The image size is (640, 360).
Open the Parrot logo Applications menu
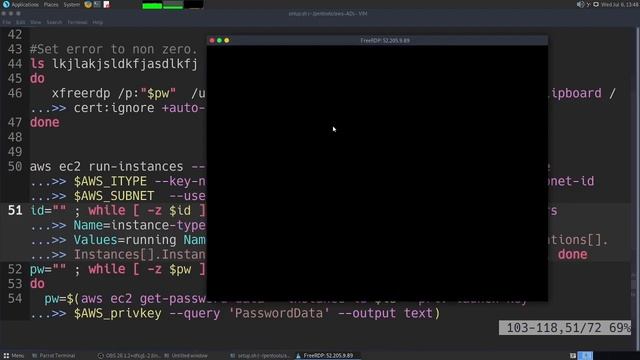[20, 4]
